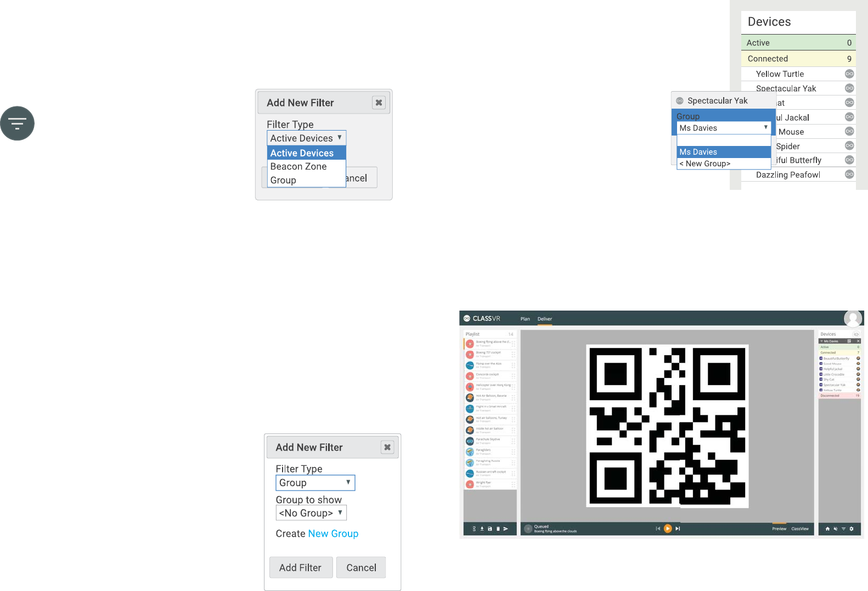The width and height of the screenshot is (868, 591).
Task: Close the upper Add New Filter dialog
Action: [379, 103]
